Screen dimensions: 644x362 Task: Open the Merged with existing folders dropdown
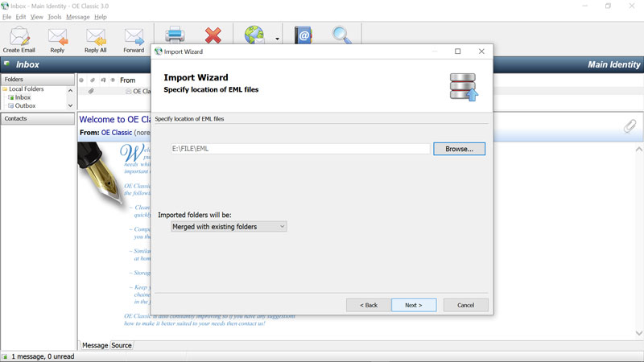229,227
